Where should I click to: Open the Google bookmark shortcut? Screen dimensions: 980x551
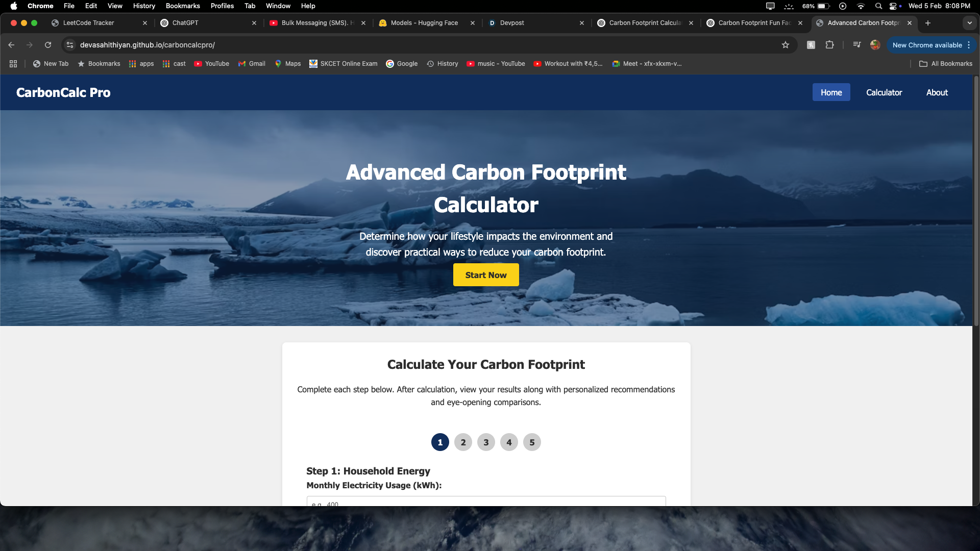click(x=402, y=64)
